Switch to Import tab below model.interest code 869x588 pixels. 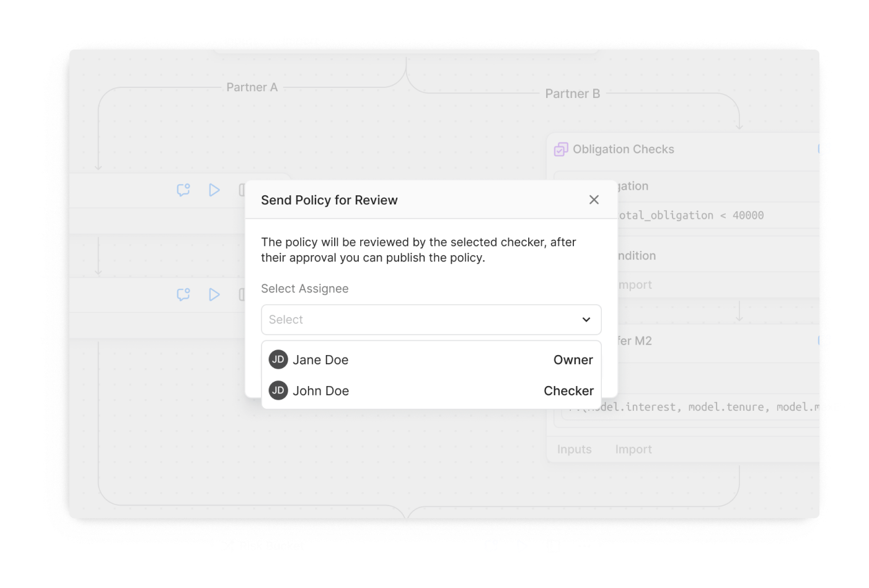click(x=633, y=449)
